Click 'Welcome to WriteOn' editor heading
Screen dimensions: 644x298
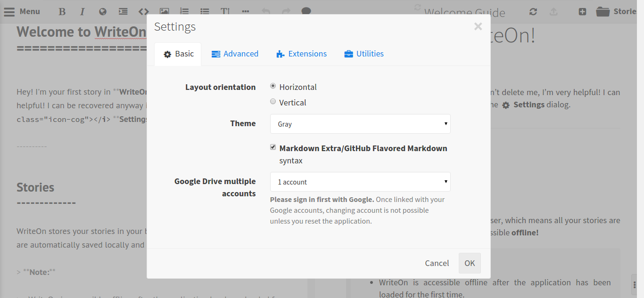coord(82,32)
